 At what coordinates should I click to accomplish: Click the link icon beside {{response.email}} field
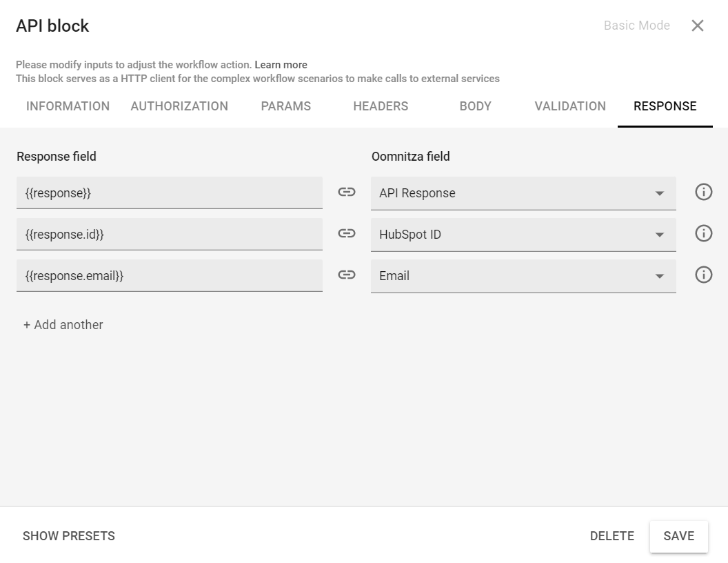pyautogui.click(x=347, y=275)
